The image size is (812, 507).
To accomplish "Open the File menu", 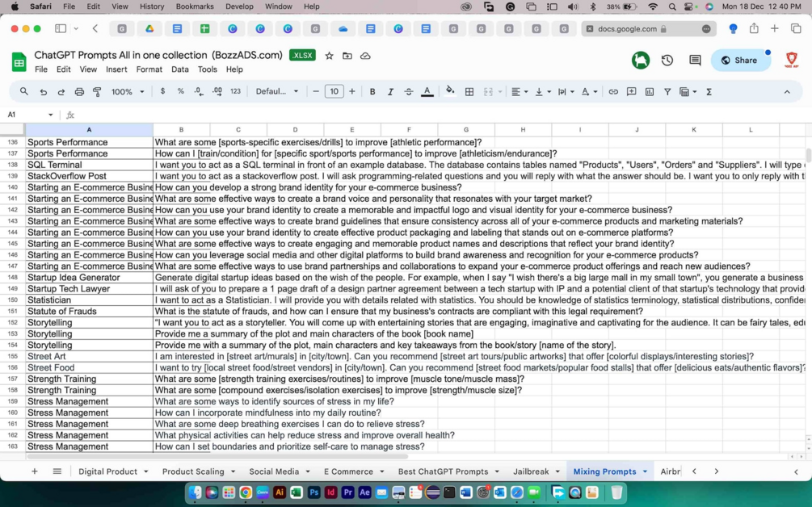I will tap(41, 69).
